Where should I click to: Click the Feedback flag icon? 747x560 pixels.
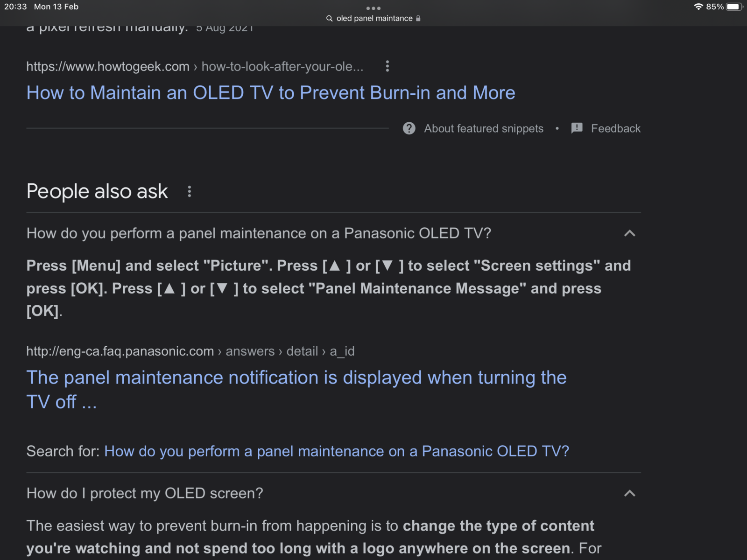[x=577, y=128]
